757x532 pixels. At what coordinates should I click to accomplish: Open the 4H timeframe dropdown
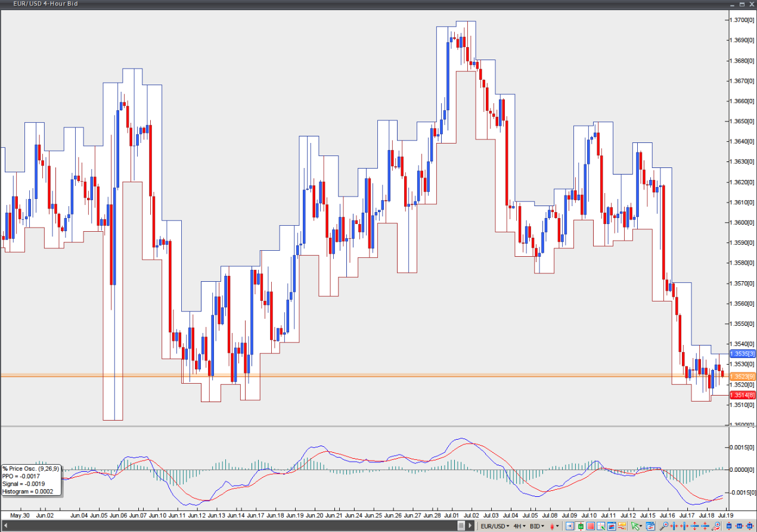click(x=519, y=526)
